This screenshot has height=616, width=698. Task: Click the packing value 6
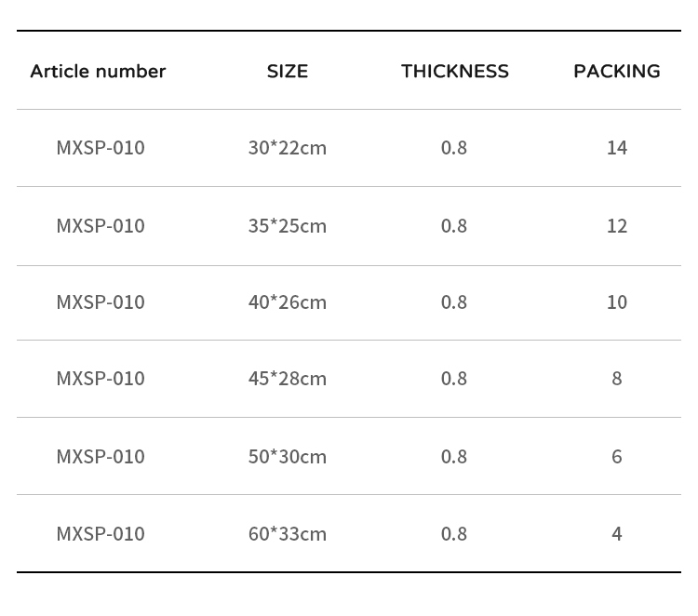coord(616,457)
